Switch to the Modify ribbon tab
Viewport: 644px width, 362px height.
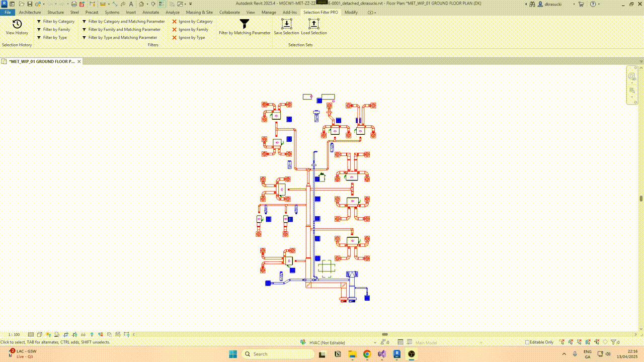[351, 12]
